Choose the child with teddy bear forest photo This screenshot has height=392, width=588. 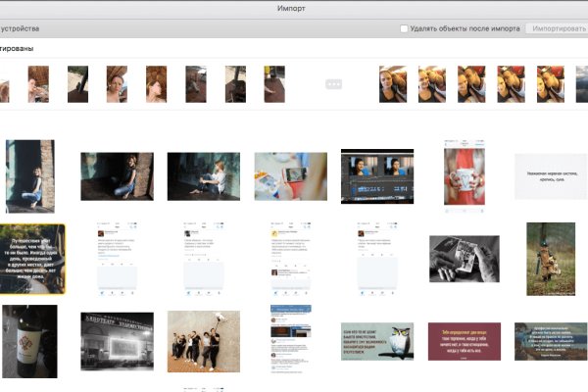[551, 259]
